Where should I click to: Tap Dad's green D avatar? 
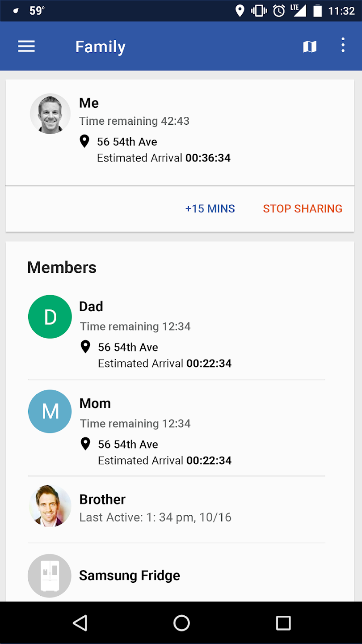coord(50,317)
